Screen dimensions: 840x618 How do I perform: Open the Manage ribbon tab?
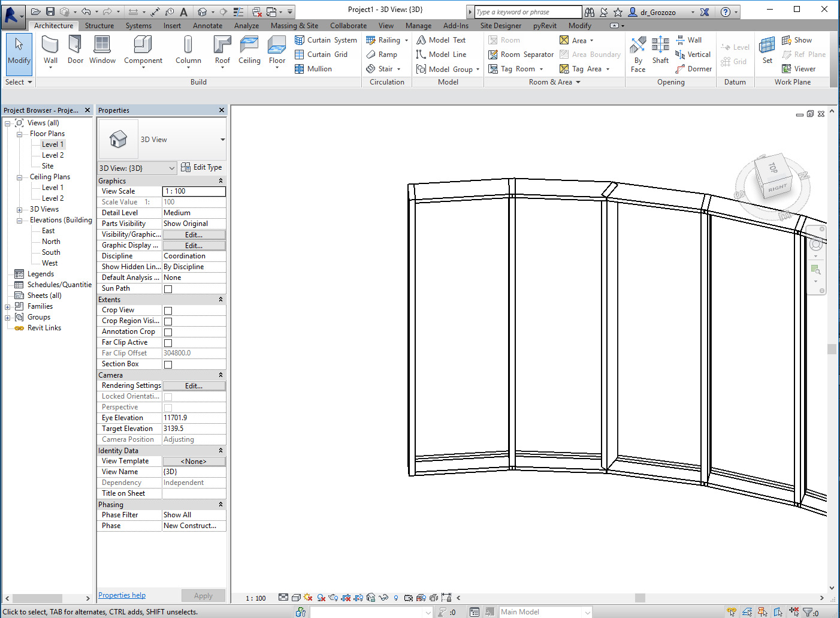[418, 25]
